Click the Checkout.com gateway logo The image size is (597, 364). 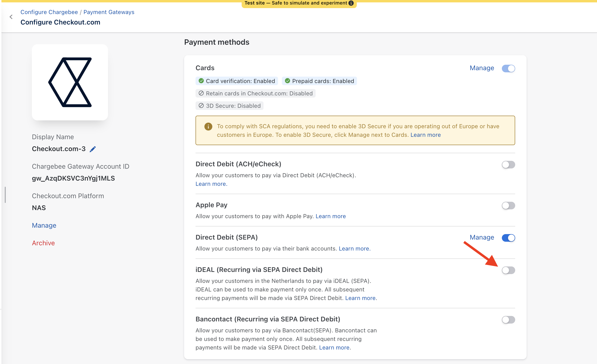coord(70,82)
